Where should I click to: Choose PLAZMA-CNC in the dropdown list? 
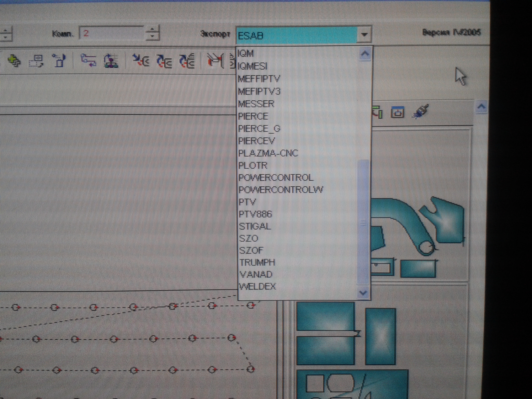coord(268,153)
